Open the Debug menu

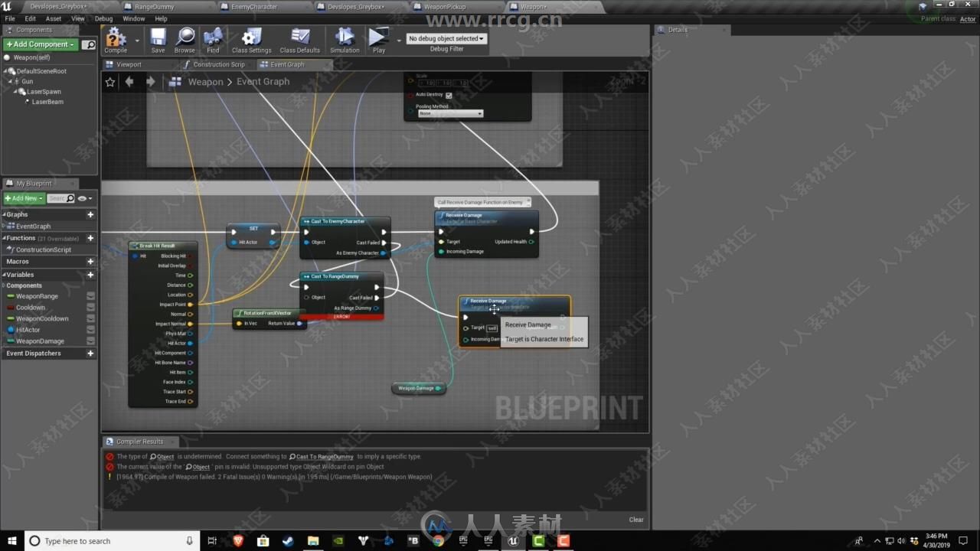103,18
